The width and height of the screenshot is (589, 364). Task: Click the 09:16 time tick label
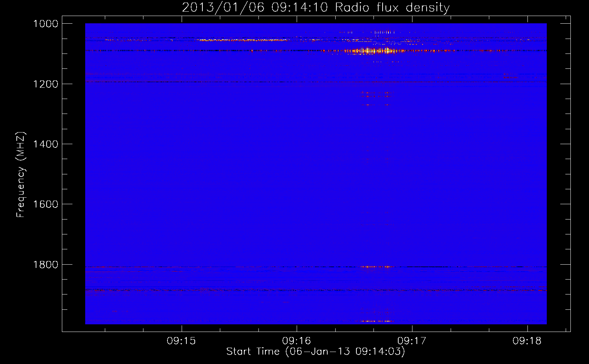(x=297, y=341)
